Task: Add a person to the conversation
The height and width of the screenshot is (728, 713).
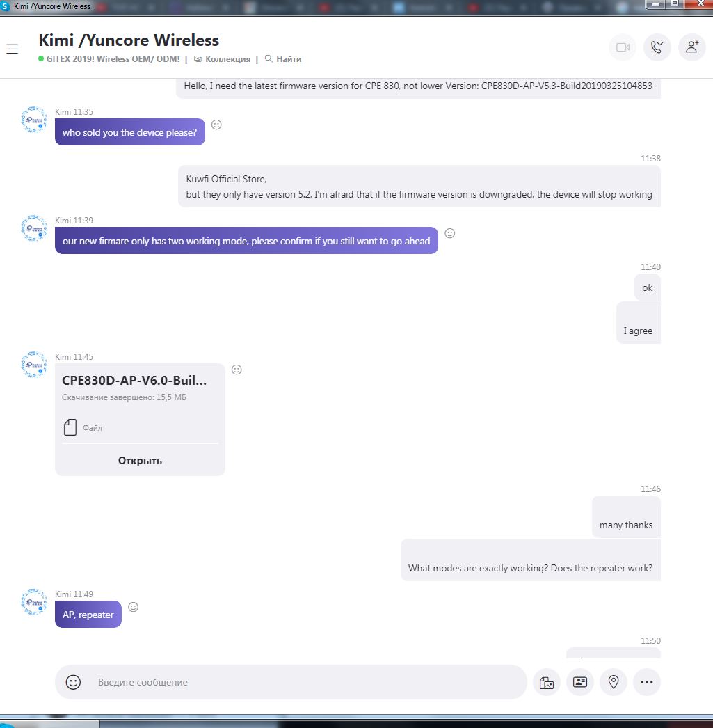Action: pos(691,47)
